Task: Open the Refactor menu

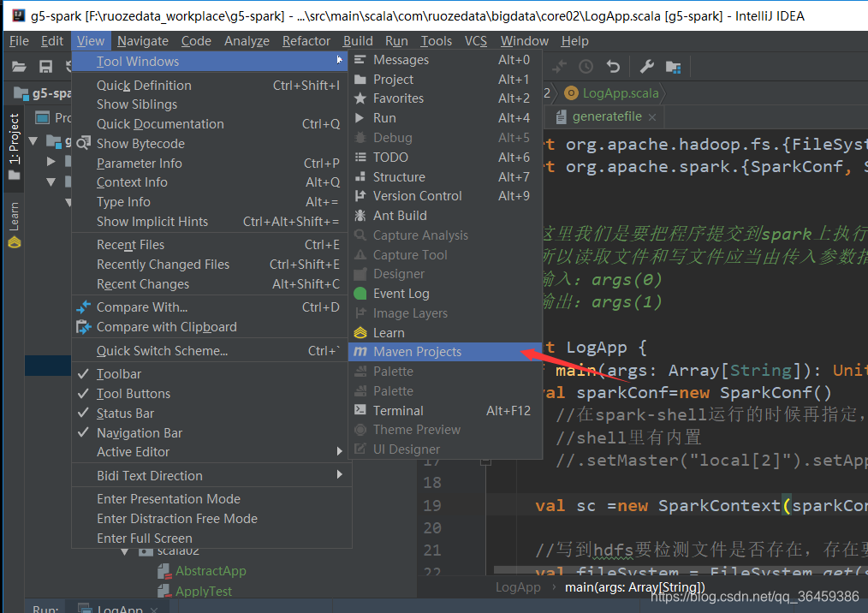Action: (306, 41)
